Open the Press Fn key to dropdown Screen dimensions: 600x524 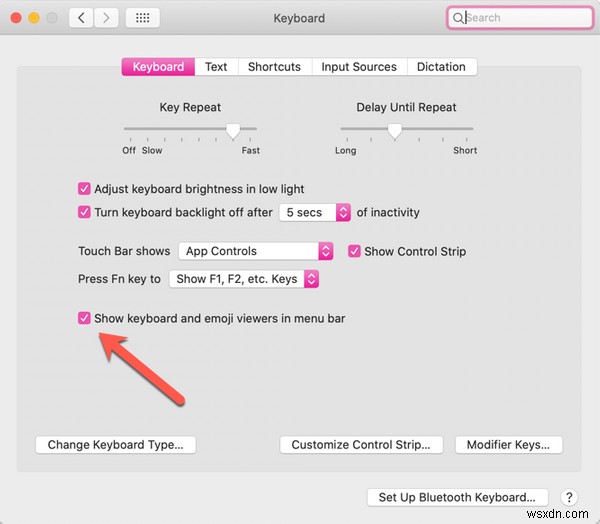tap(244, 279)
